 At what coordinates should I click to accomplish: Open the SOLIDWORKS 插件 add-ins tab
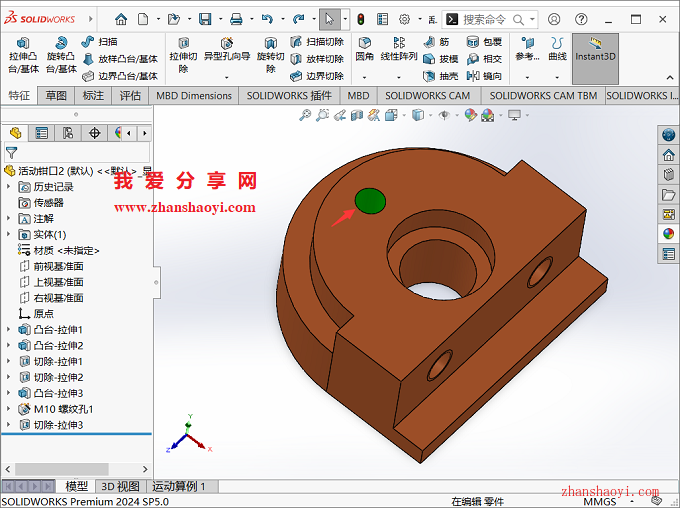click(289, 95)
